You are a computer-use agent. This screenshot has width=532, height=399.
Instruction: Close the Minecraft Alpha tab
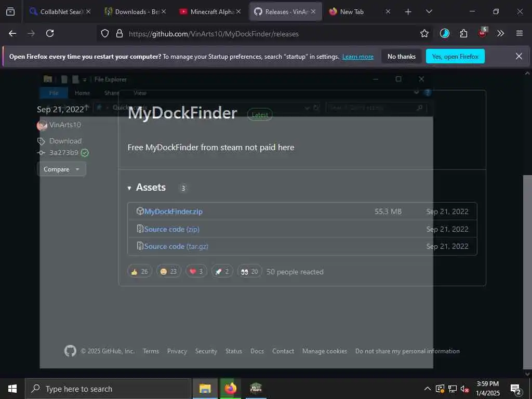click(238, 11)
